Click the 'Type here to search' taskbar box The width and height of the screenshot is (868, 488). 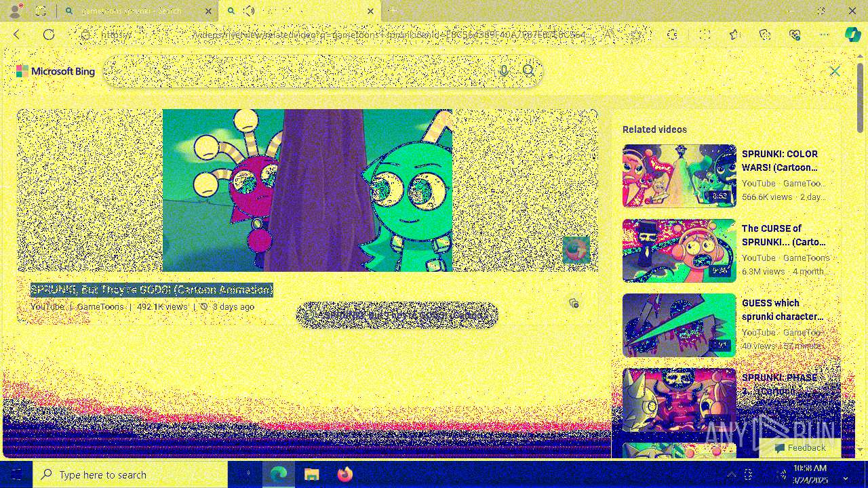tap(130, 474)
